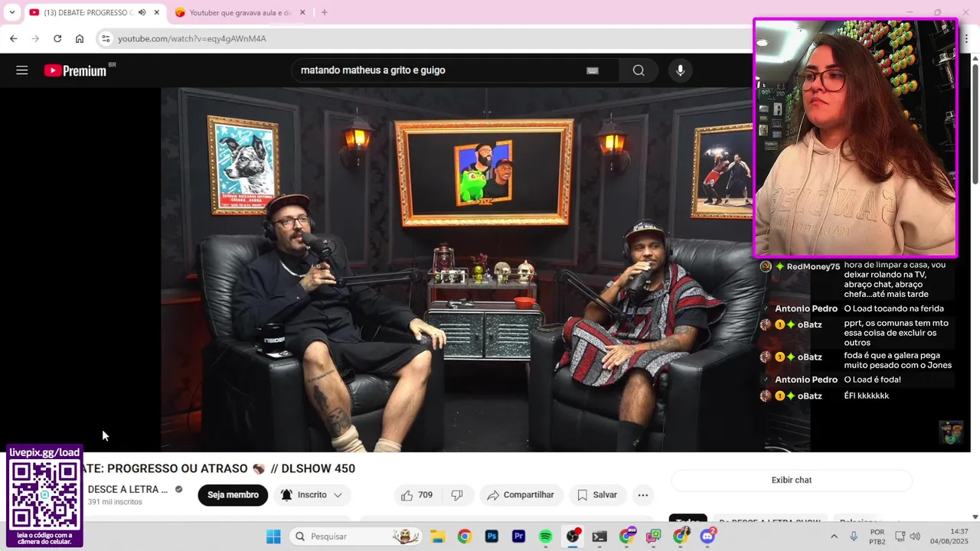Open a new Chrome tab

(x=325, y=12)
